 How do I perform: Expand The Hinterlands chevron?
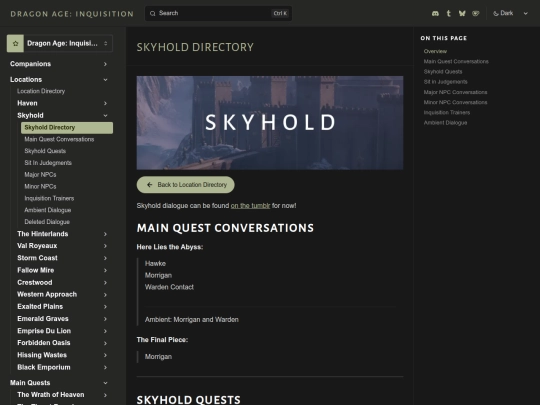point(105,234)
